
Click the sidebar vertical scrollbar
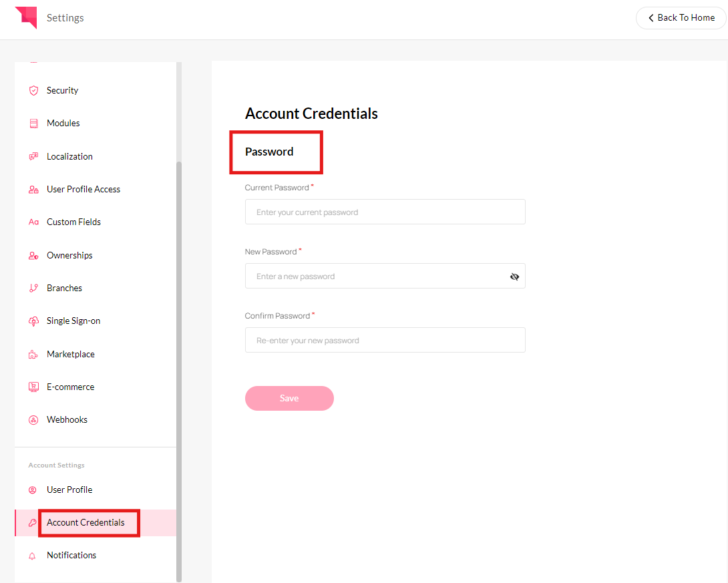point(179,371)
